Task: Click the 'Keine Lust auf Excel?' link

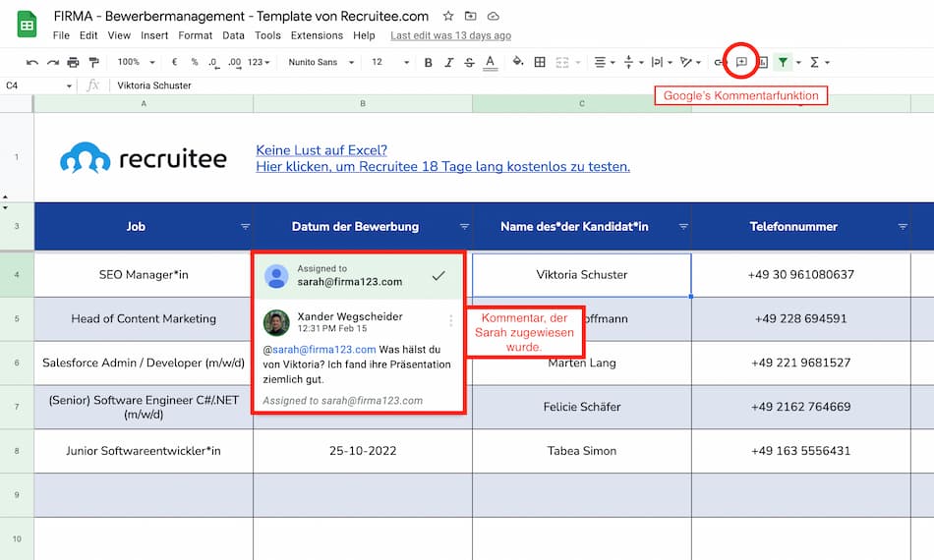Action: coord(321,150)
